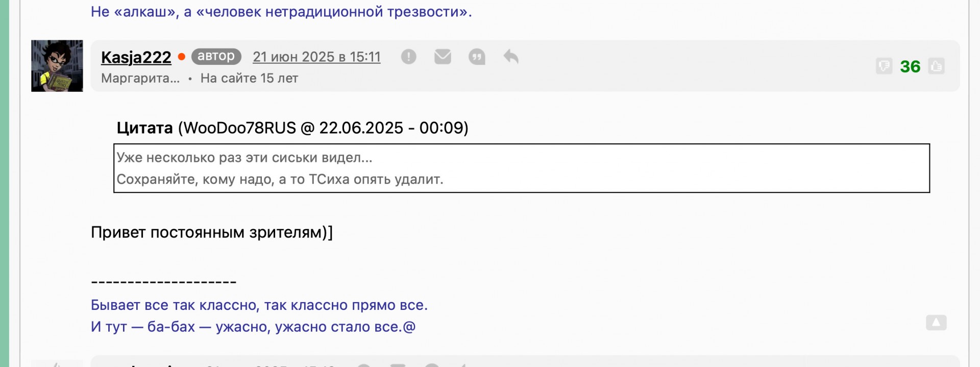
Task: Downvote comment with thumbs-down icon
Action: tap(884, 66)
